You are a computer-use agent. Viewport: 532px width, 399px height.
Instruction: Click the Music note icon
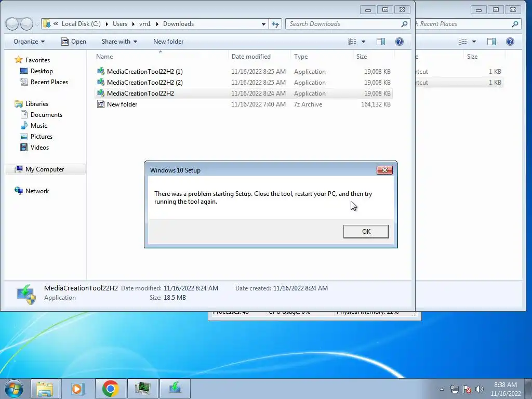click(24, 126)
